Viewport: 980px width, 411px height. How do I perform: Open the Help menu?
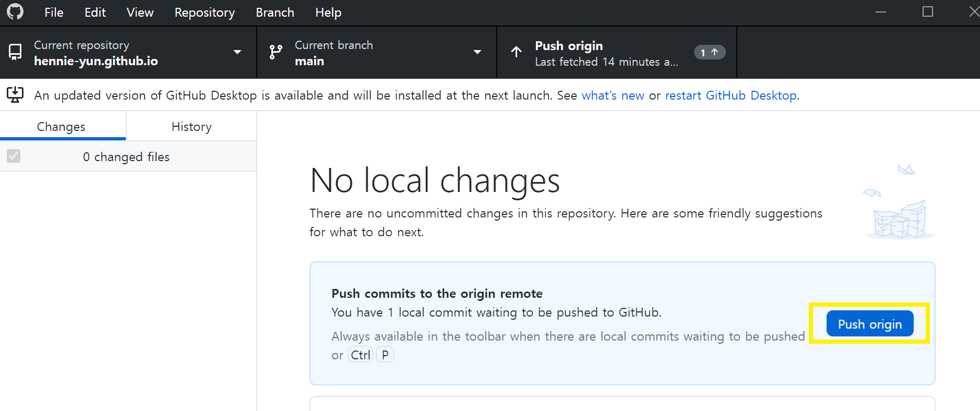(x=328, y=13)
